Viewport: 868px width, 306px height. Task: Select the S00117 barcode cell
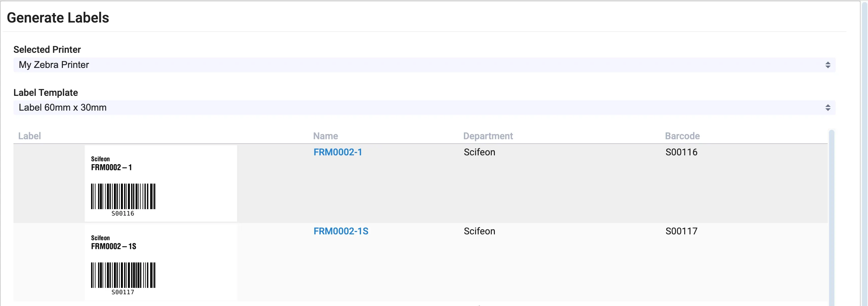681,231
